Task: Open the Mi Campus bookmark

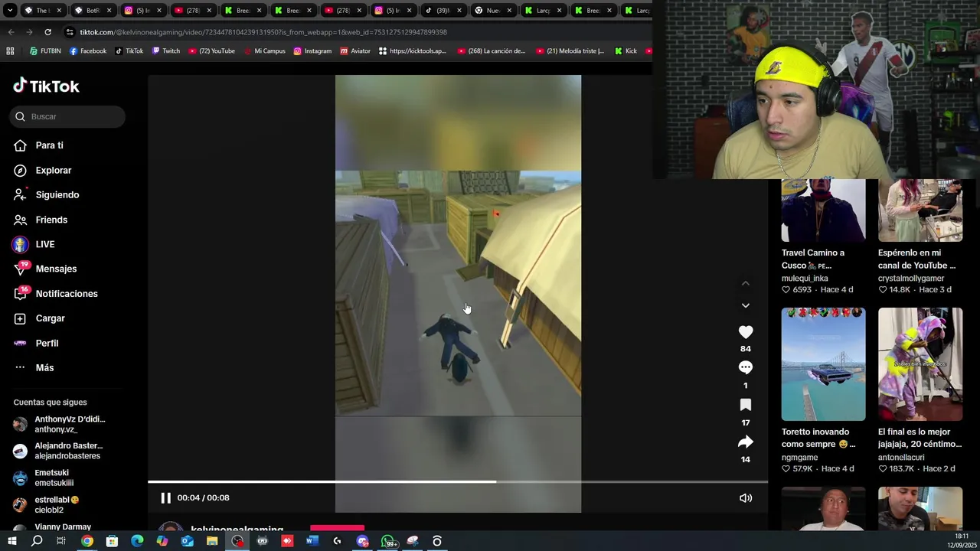Action: tap(263, 51)
